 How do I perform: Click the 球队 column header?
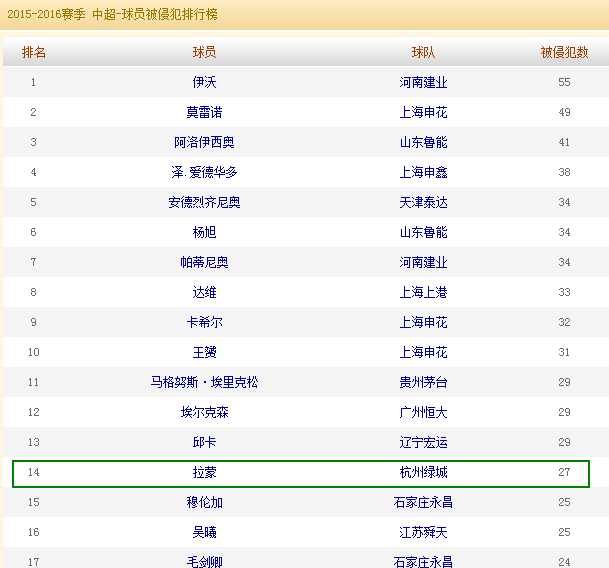(423, 52)
